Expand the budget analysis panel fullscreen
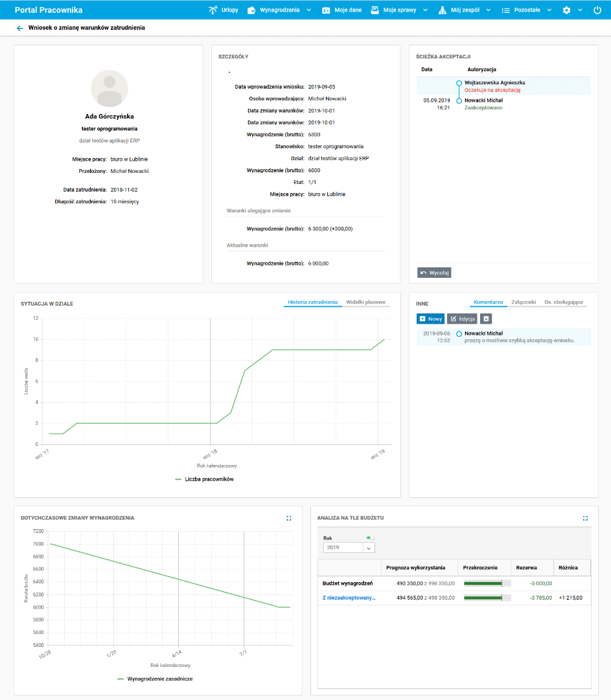611x700 pixels. click(585, 518)
